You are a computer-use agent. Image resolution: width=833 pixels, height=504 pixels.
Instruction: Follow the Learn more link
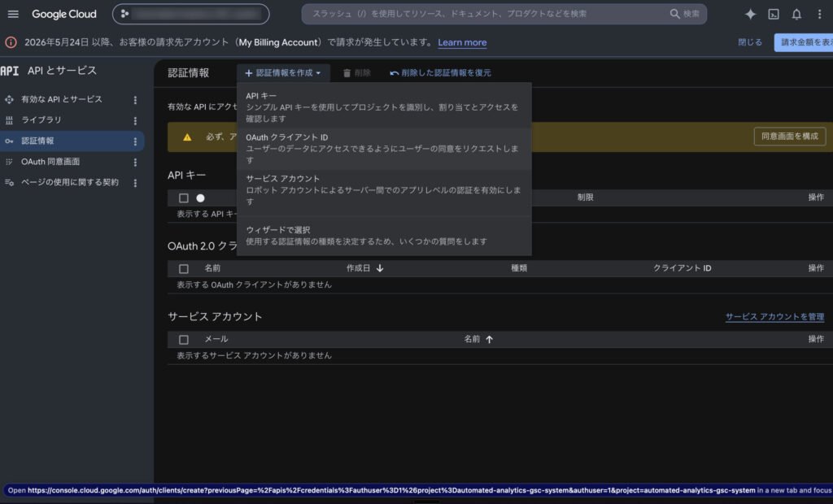pyautogui.click(x=462, y=42)
